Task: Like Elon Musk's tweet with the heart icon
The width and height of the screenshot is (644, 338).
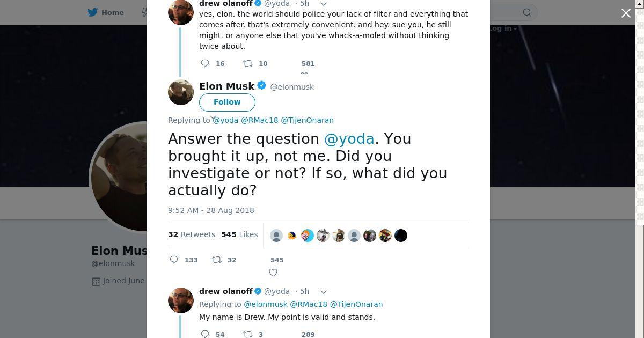Action: [273, 273]
